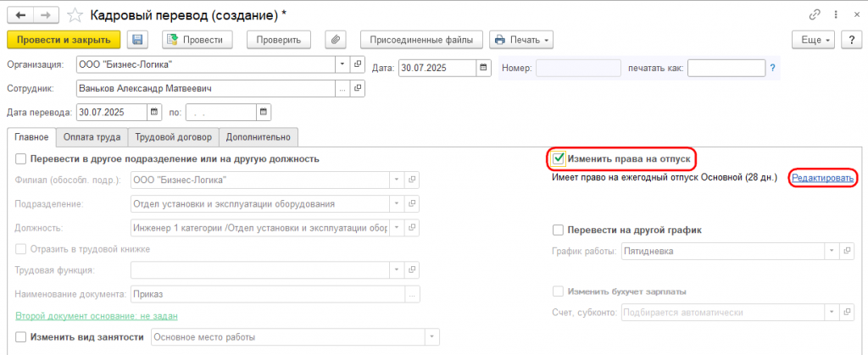
Task: Switch to the Главное tab
Action: 31,136
